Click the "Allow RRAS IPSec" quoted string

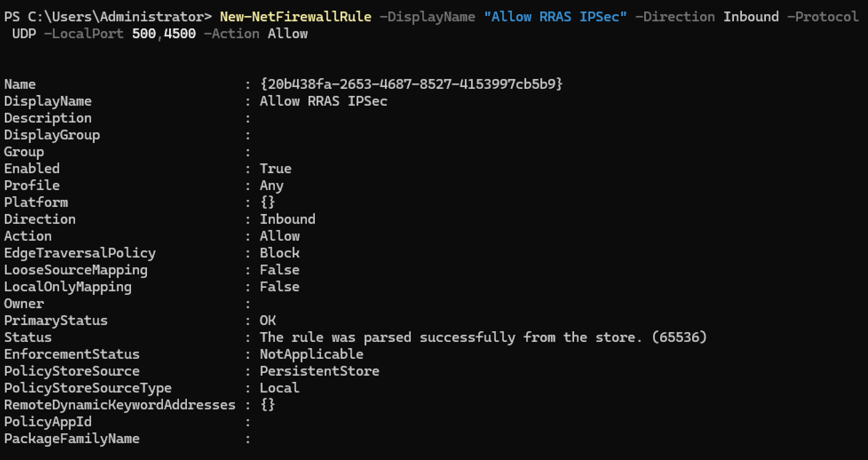tap(555, 17)
